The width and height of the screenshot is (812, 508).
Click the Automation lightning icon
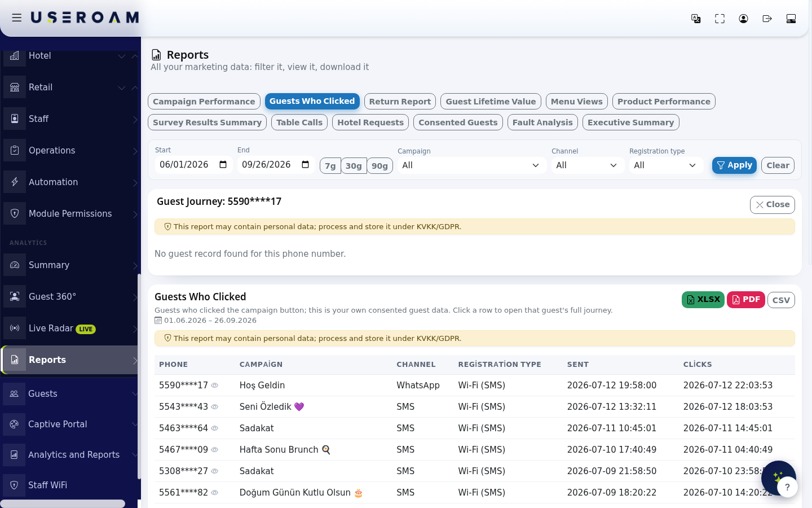pyautogui.click(x=15, y=182)
